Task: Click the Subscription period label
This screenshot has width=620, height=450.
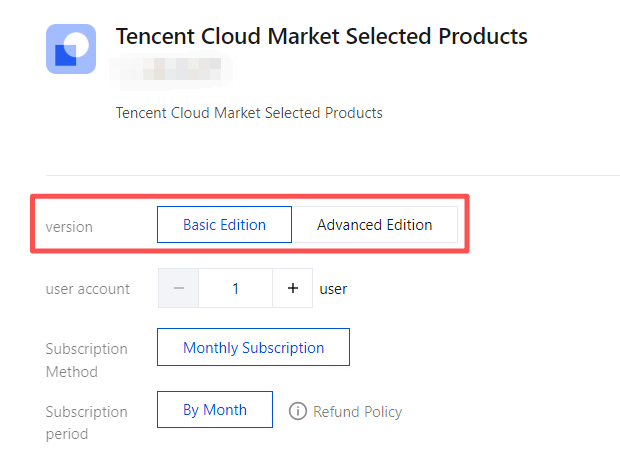Action: (86, 422)
